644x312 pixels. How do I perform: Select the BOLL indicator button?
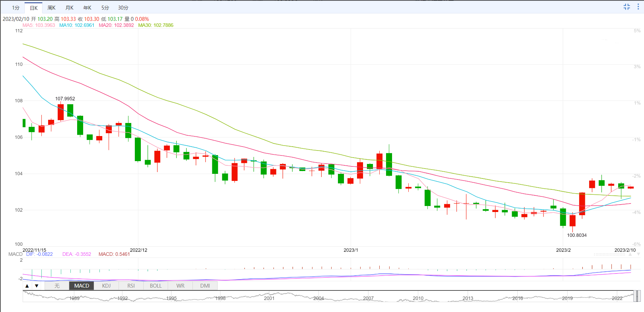[156, 286]
